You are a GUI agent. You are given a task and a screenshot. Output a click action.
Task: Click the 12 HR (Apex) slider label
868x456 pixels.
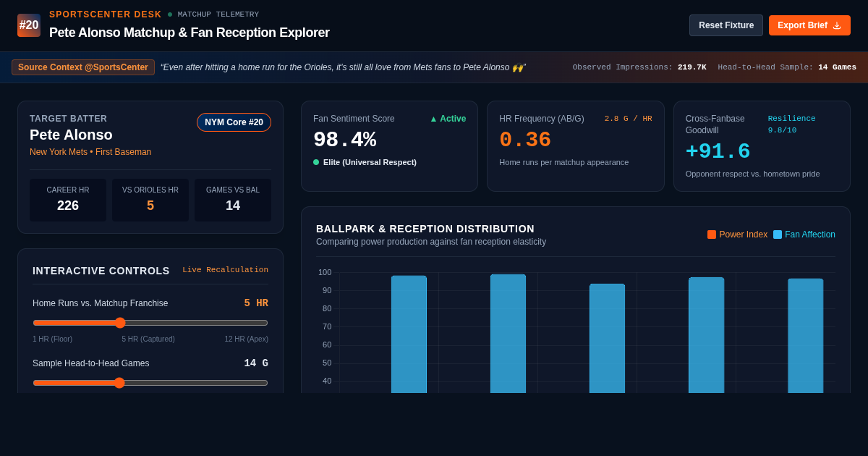point(246,339)
